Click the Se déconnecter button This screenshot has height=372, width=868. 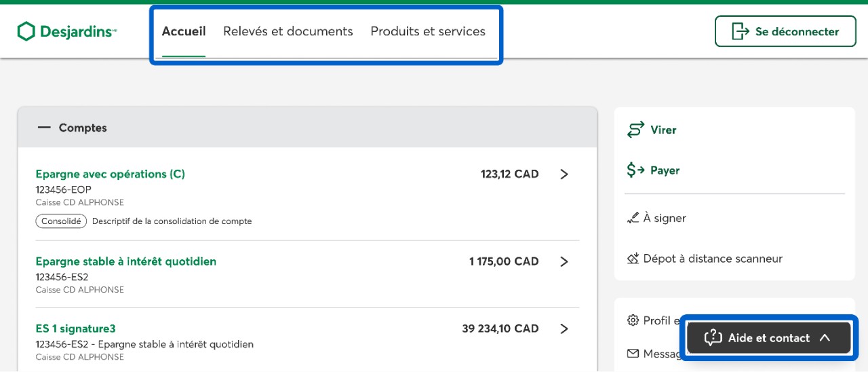click(x=785, y=31)
